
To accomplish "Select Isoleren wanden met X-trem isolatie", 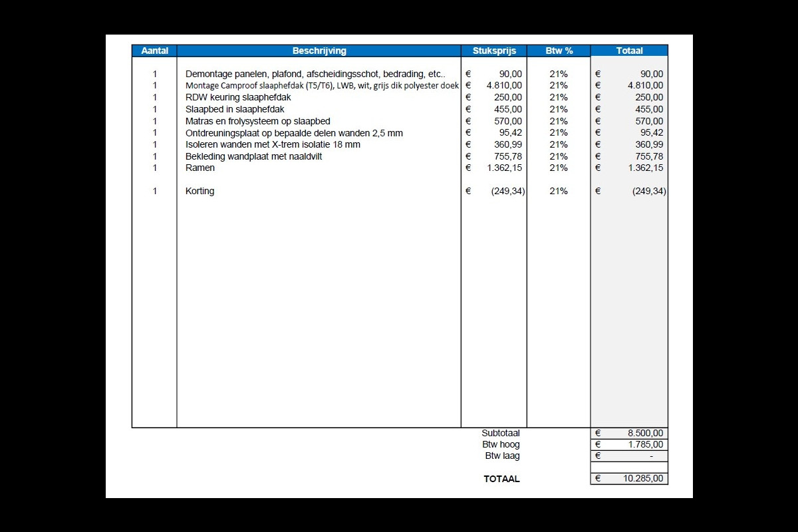I will [x=273, y=144].
